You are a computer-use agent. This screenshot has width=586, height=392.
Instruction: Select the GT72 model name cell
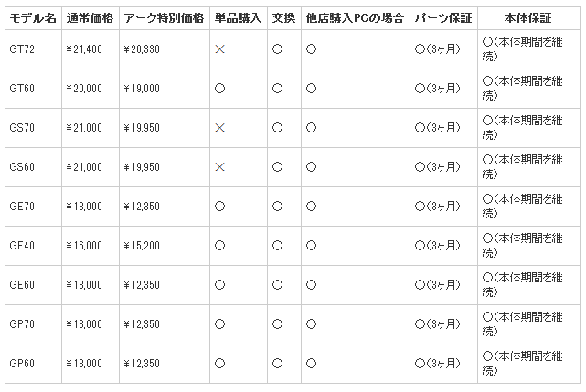pyautogui.click(x=22, y=48)
